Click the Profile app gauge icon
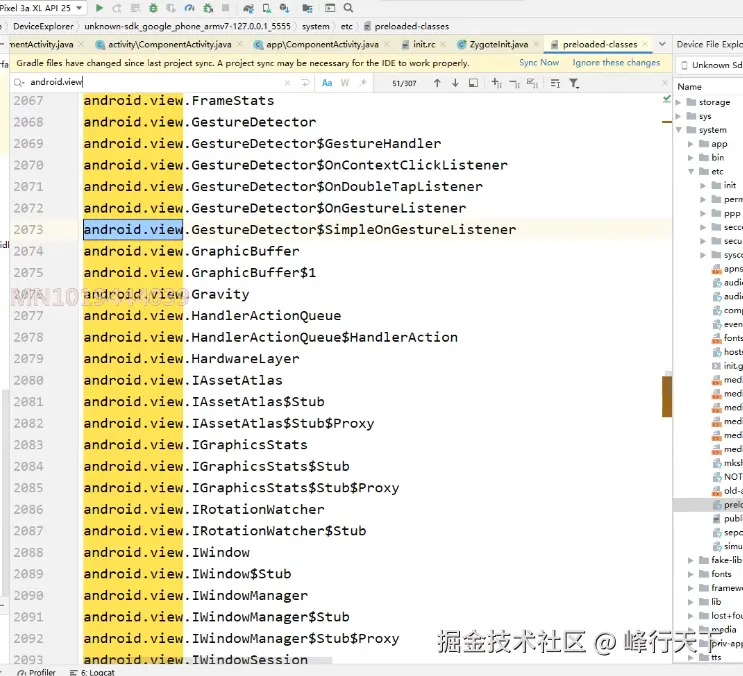The image size is (743, 676). (189, 8)
